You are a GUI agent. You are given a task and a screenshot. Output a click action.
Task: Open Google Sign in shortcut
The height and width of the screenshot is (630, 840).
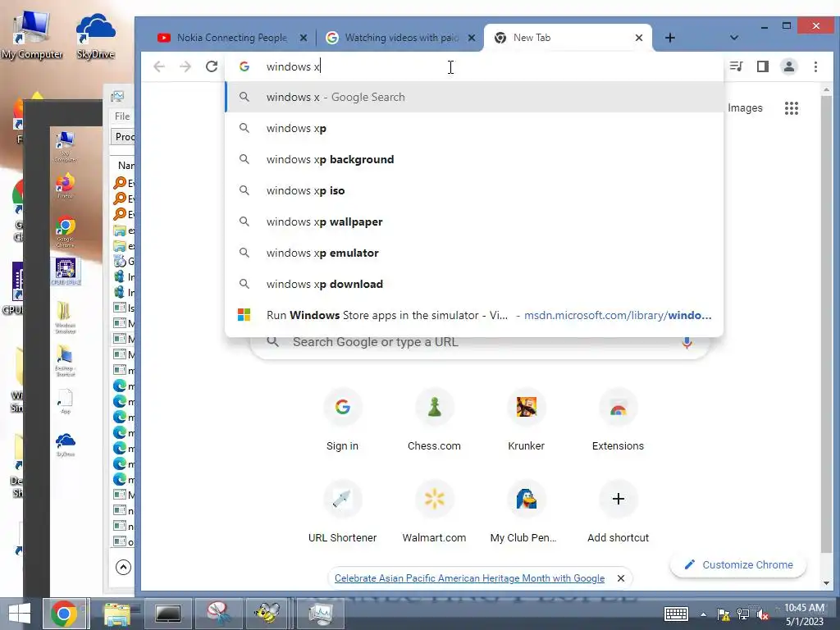(x=342, y=421)
